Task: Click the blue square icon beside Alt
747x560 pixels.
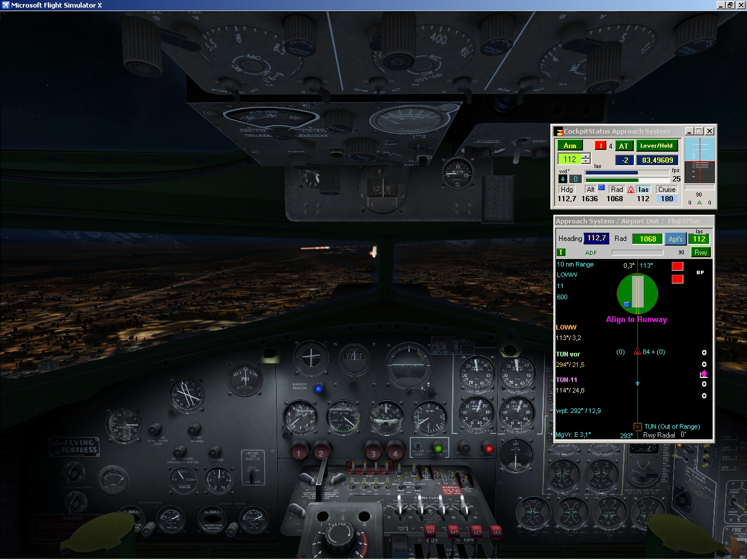Action: click(x=601, y=187)
